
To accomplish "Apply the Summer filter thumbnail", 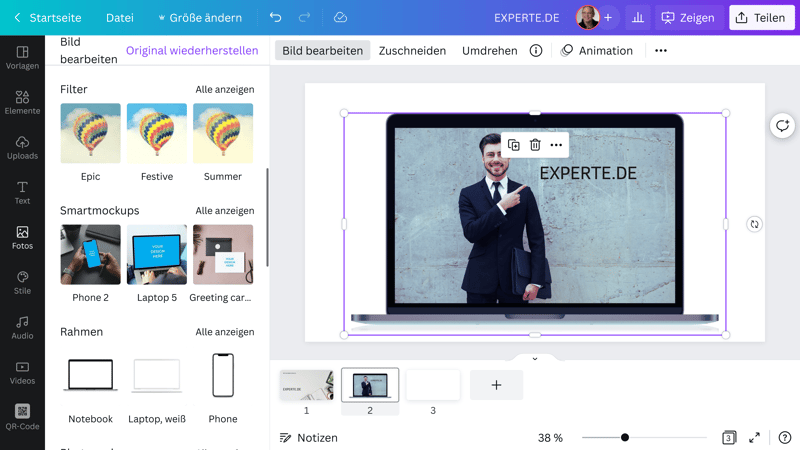I will [x=223, y=133].
